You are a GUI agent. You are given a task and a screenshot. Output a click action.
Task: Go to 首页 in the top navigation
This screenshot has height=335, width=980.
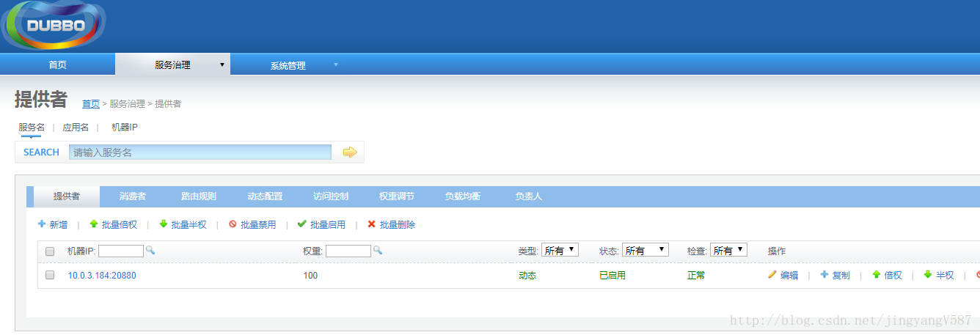tap(57, 65)
